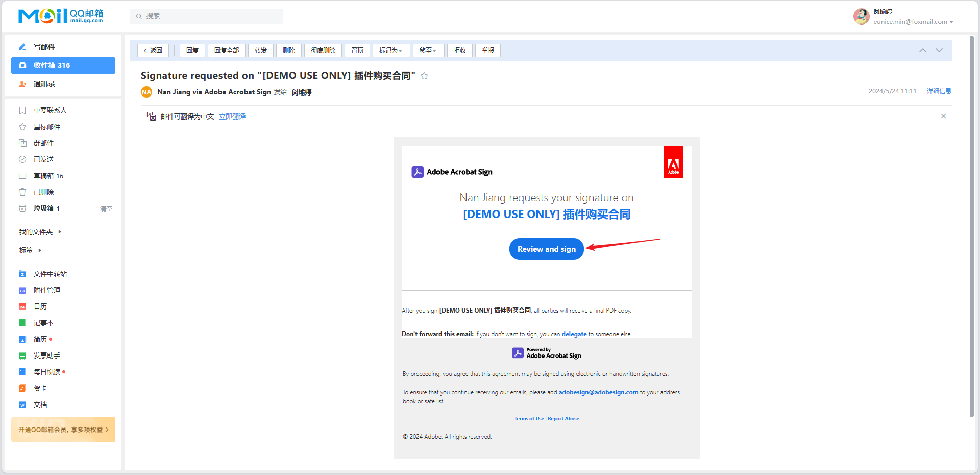Screen dimensions: 980x475
Task: Close the translation notice bar
Action: 943,116
